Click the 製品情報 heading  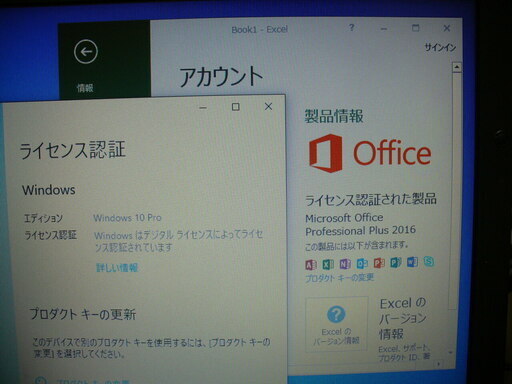[334, 116]
